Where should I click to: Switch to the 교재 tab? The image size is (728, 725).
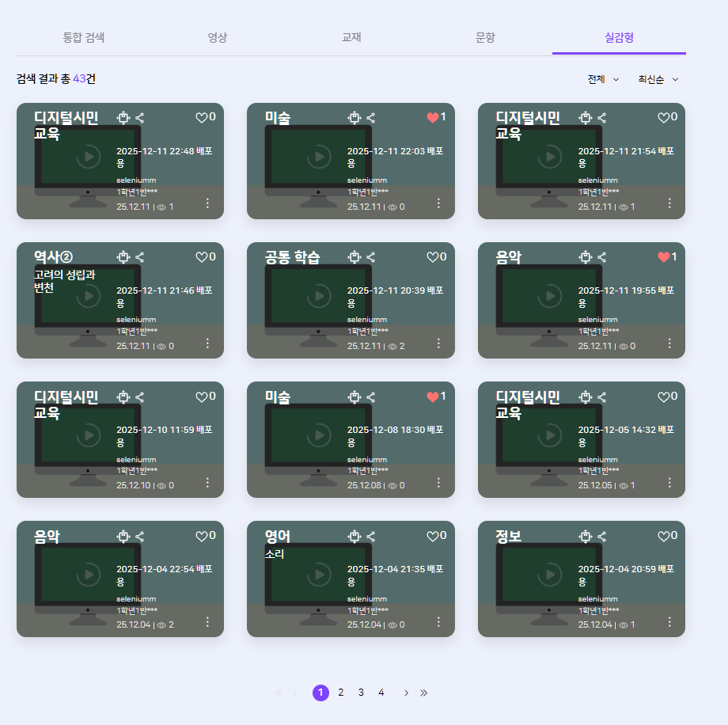(x=351, y=37)
